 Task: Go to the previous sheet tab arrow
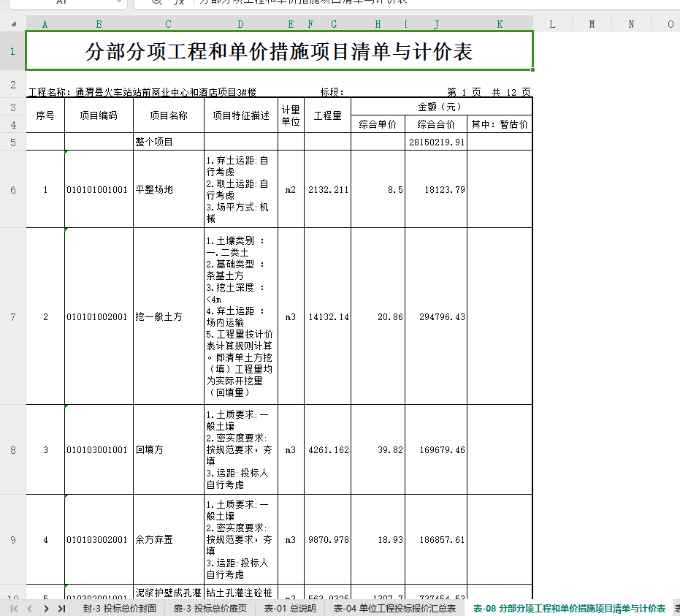[x=29, y=609]
